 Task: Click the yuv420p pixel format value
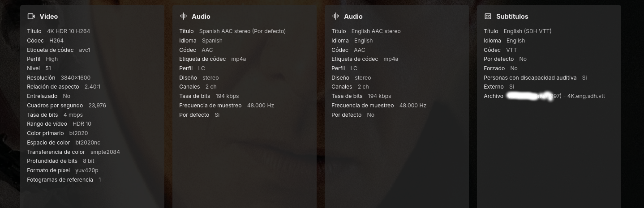pyautogui.click(x=86, y=170)
